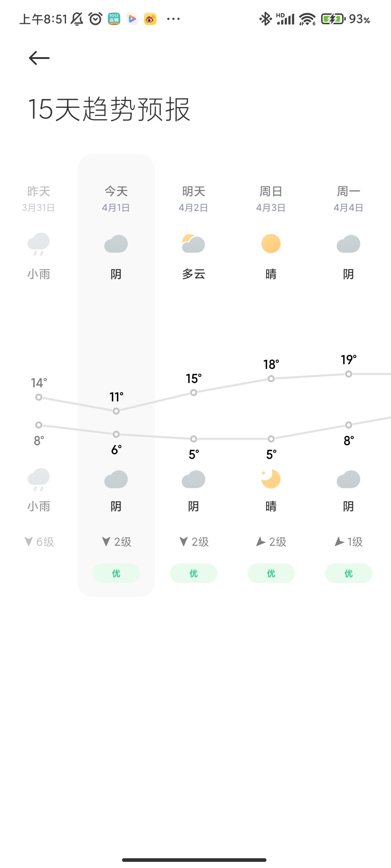Image resolution: width=391 pixels, height=868 pixels.
Task: Tap today's 优 air quality badge
Action: pos(116,573)
